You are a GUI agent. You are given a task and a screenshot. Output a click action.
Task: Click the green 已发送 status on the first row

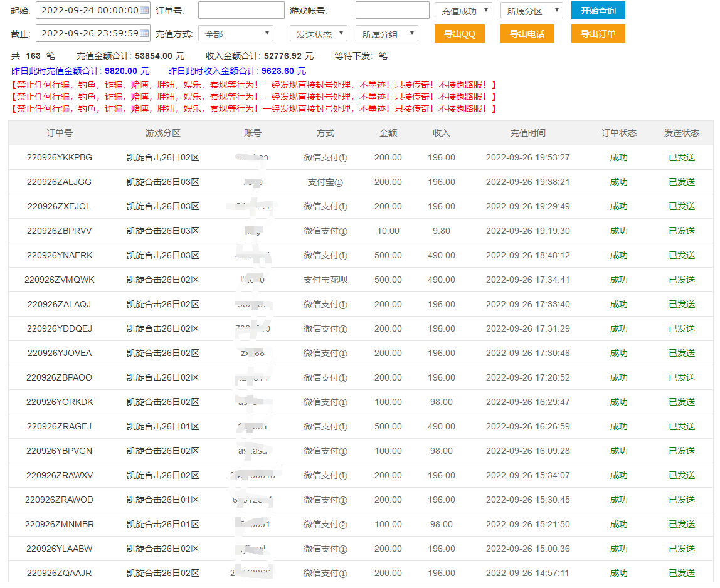(x=681, y=157)
